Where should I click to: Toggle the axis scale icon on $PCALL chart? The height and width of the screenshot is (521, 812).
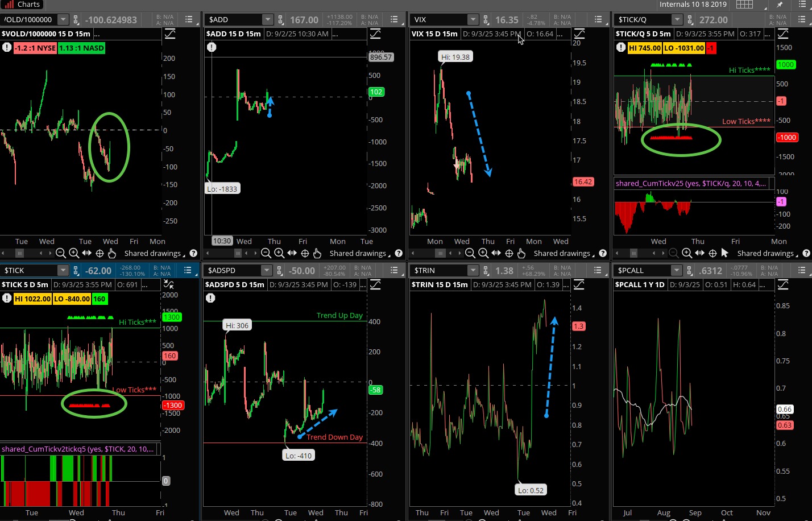783,284
